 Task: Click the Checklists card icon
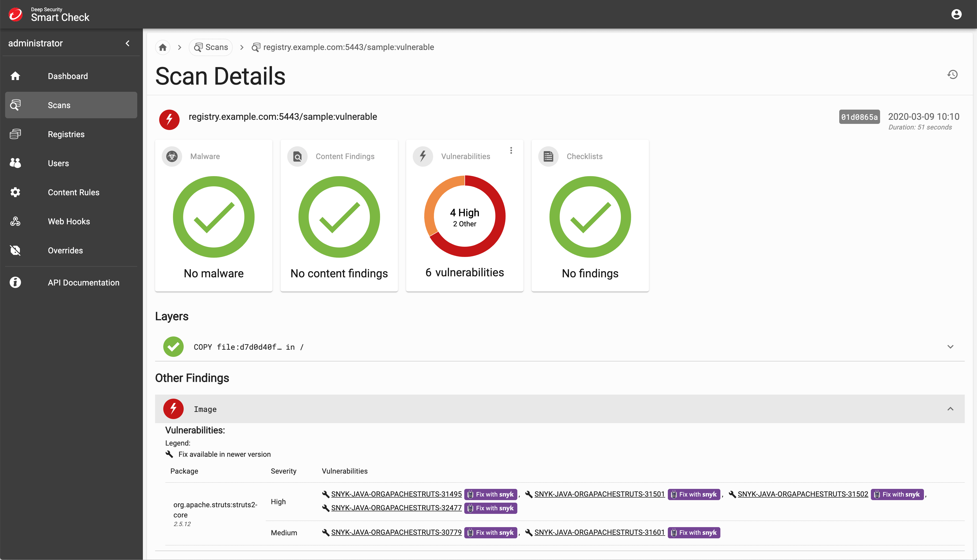coord(548,156)
